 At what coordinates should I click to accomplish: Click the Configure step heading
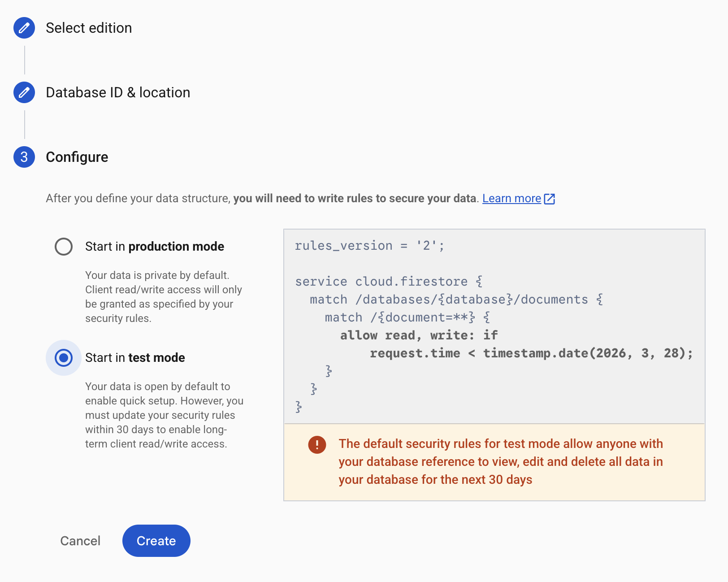77,157
